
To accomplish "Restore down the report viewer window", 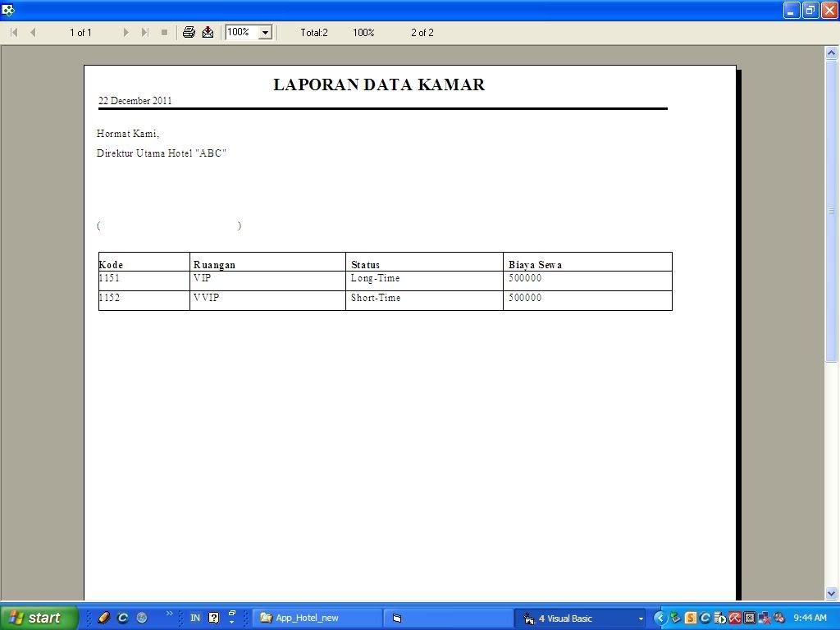I will coord(810,10).
